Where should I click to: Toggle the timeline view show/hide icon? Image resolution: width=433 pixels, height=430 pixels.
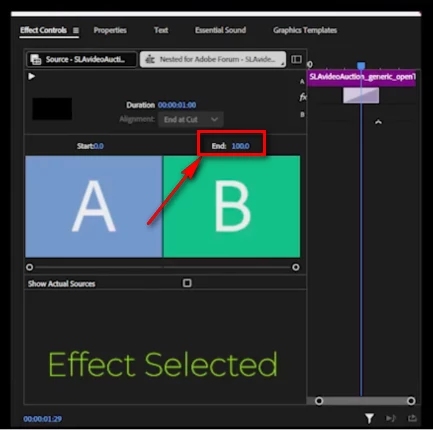click(x=296, y=59)
